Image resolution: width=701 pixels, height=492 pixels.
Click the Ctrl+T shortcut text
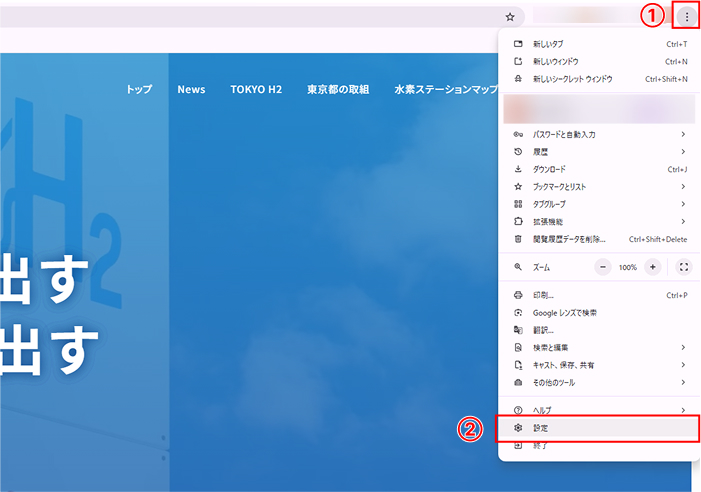(x=676, y=44)
